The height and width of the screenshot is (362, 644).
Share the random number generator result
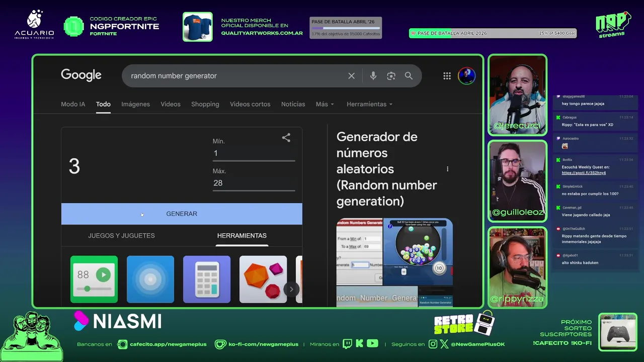point(286,138)
